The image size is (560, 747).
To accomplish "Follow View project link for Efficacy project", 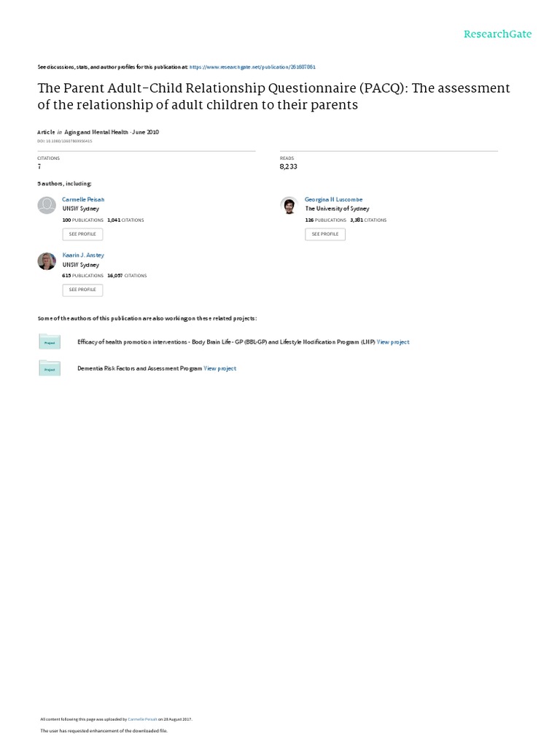I will click(393, 342).
